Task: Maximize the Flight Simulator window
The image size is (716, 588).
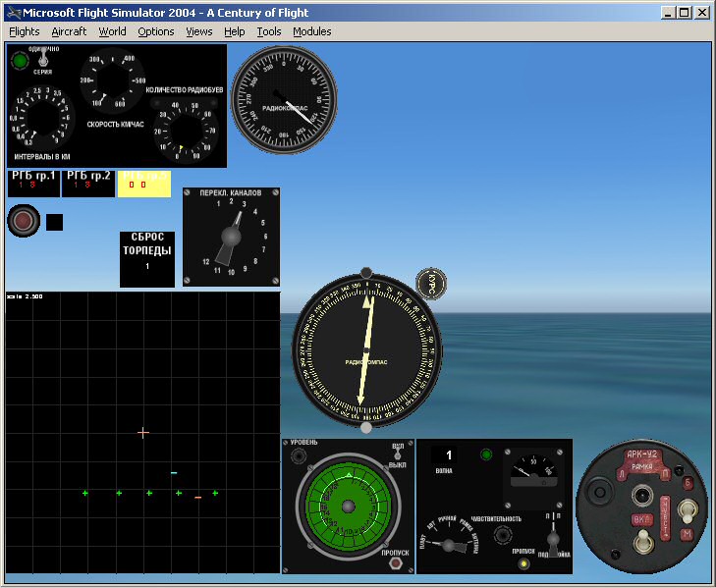Action: pos(684,13)
